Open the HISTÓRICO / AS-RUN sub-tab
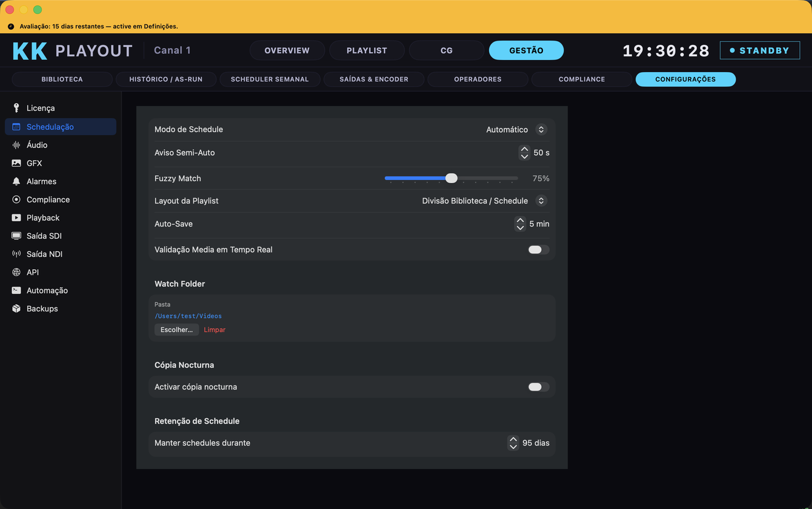The image size is (812, 509). click(x=166, y=79)
